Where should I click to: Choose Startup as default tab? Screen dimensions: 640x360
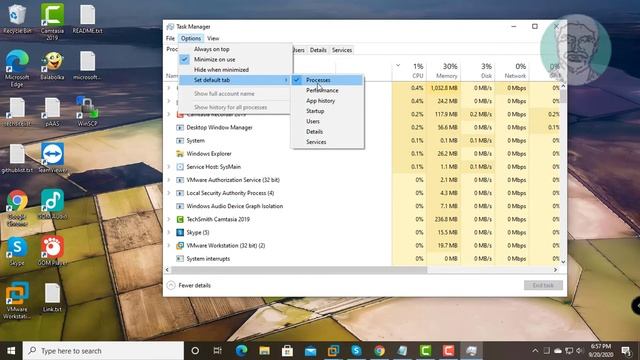point(327,111)
